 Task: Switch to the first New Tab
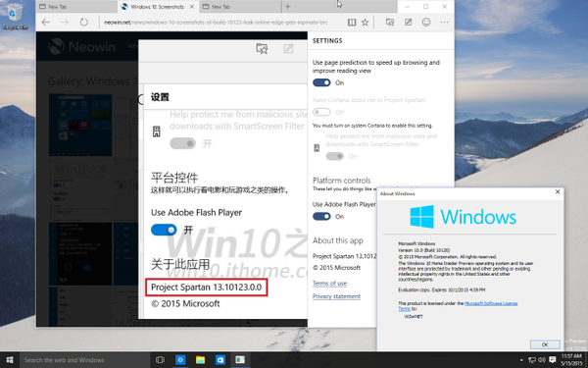coord(76,7)
